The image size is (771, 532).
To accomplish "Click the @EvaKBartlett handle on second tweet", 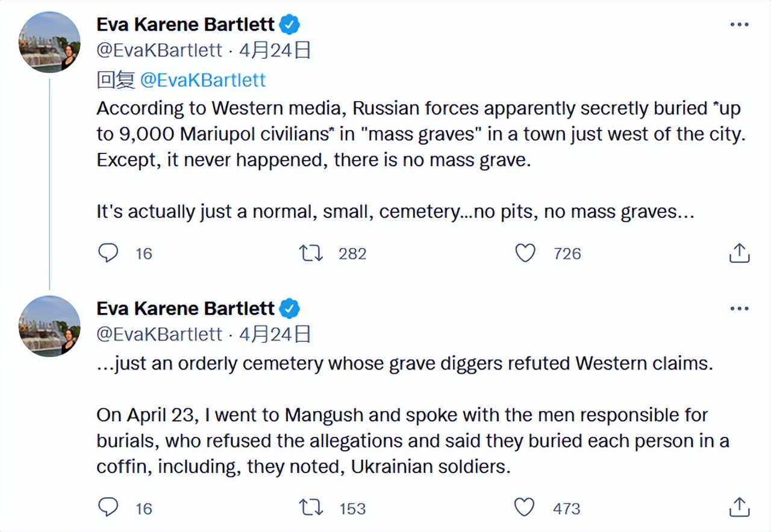I will 160,334.
